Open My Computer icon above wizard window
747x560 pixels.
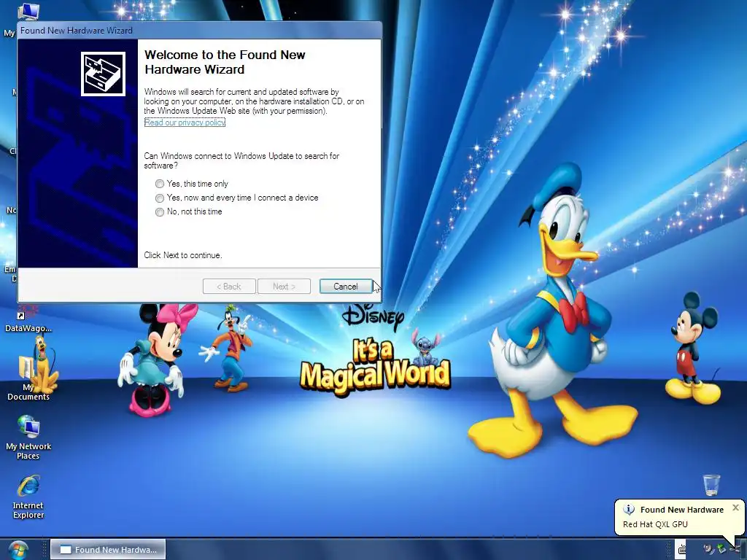pos(28,12)
